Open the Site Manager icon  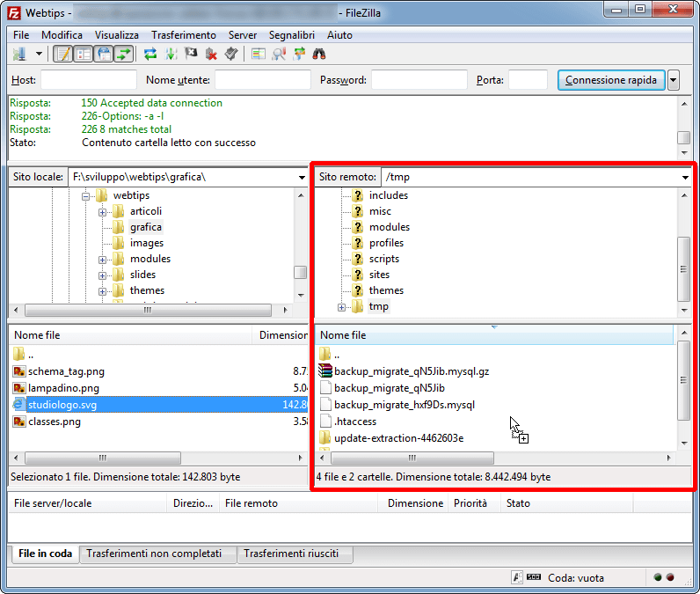18,55
